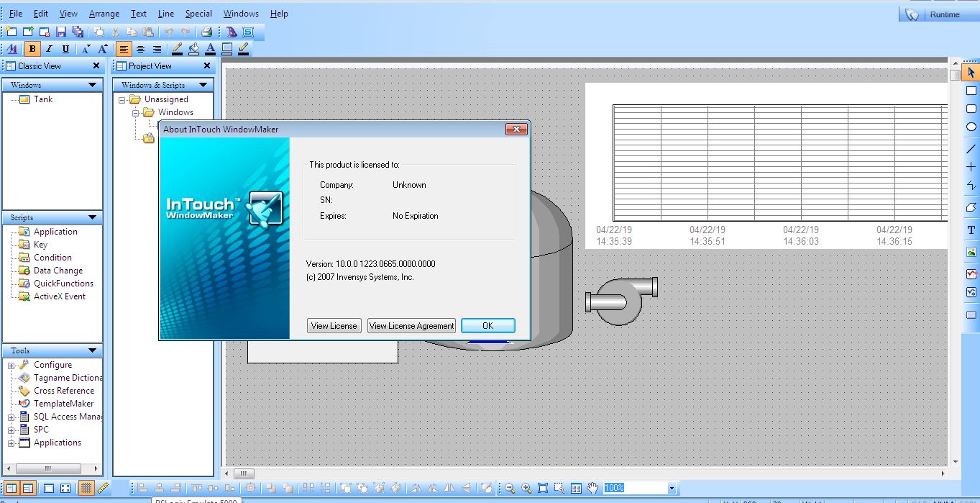This screenshot has width=980, height=503.
Task: Toggle Italic text formatting
Action: 49,49
